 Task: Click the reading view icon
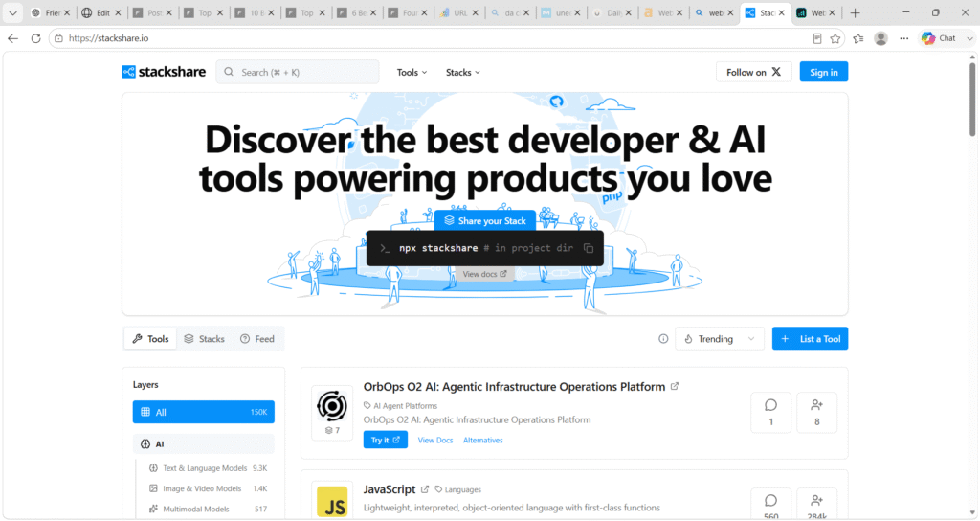817,38
